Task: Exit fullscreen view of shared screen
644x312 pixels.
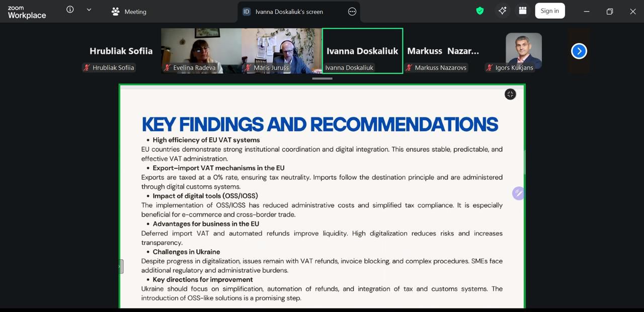Action: [x=510, y=94]
